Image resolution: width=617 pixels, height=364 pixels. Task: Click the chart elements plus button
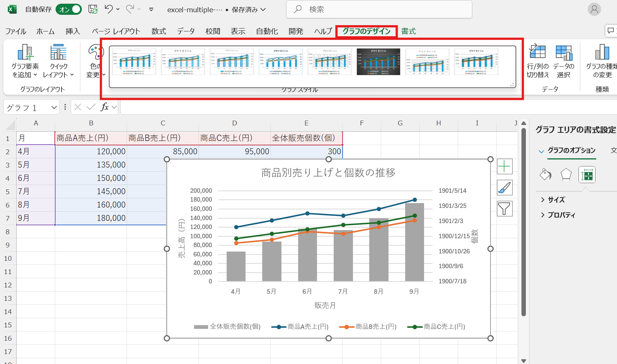(504, 166)
